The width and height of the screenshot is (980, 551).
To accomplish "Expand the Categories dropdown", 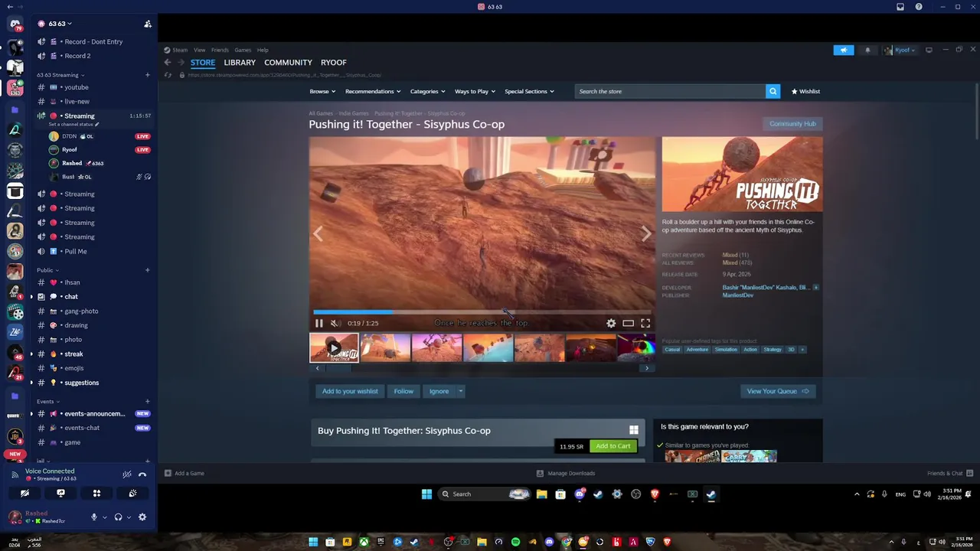I will pos(427,91).
